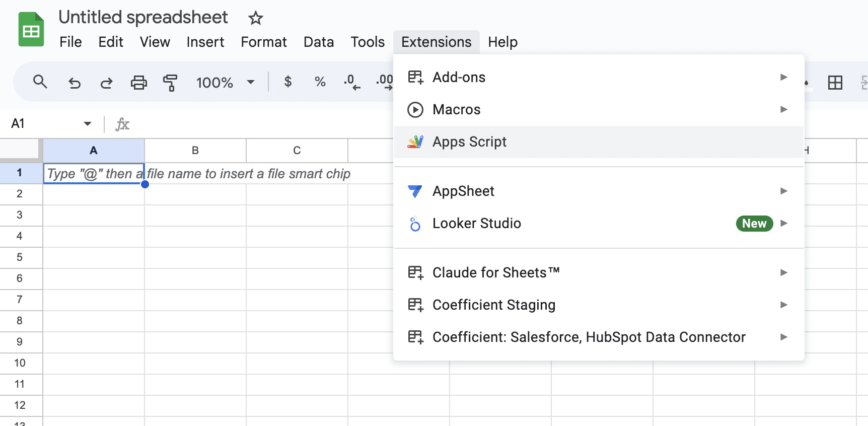Viewport: 868px width, 426px height.
Task: Format as percent
Action: click(x=320, y=82)
